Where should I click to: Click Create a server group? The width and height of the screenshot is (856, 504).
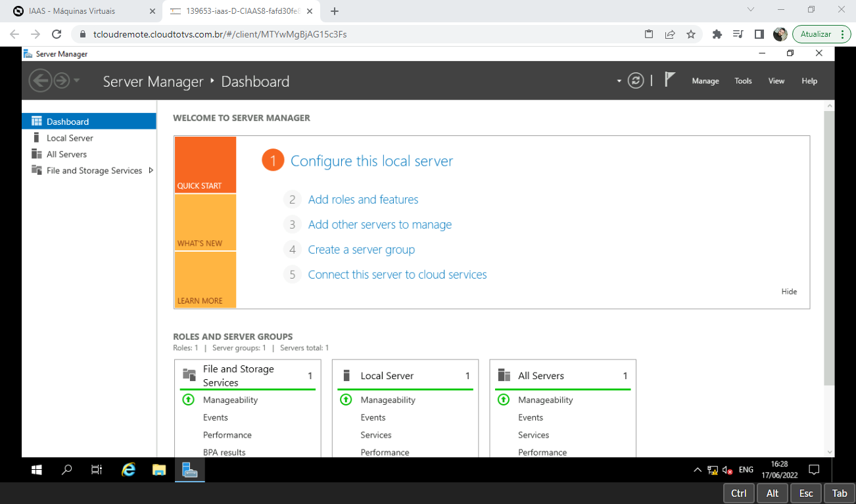[362, 250]
